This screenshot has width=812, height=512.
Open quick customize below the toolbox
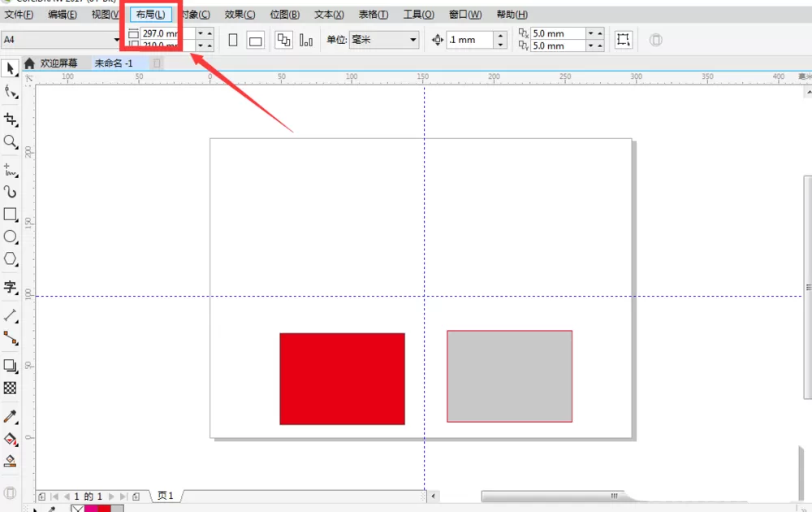click(10, 492)
